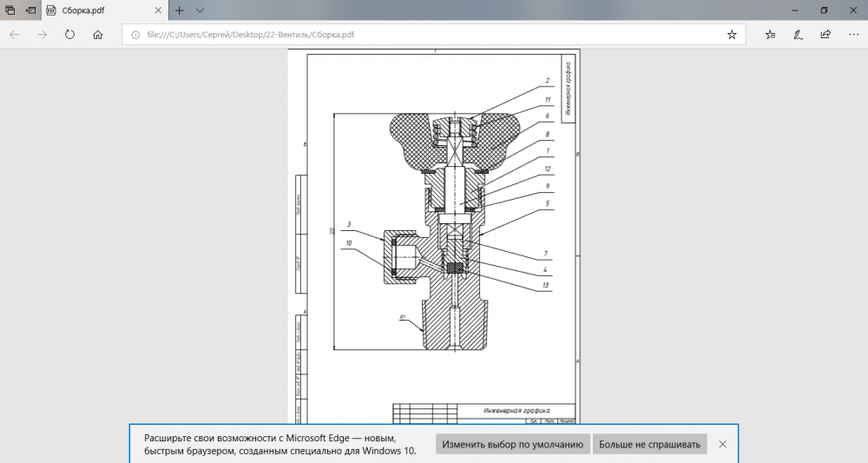Open the Settings and more menu
868x463 pixels.
[852, 35]
